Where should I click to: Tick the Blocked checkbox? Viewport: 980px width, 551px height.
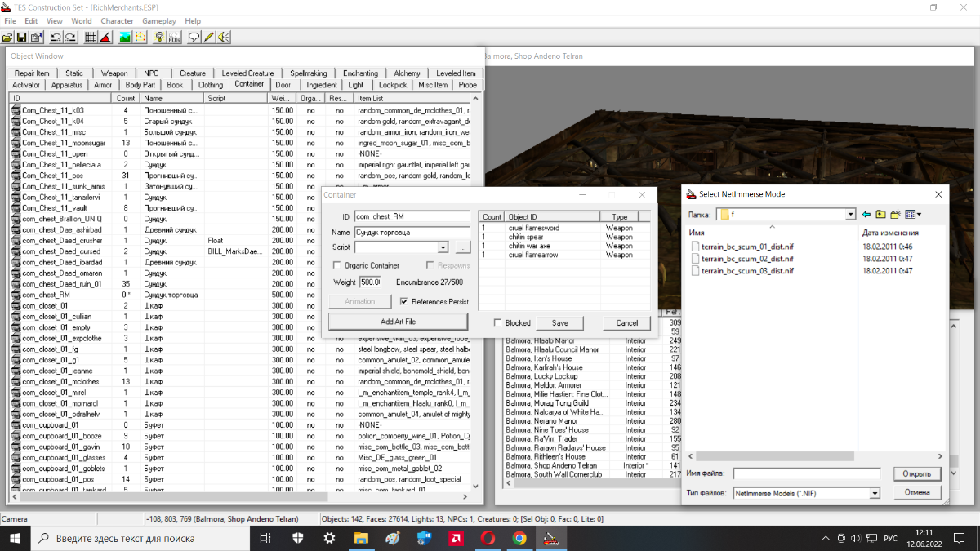pos(497,322)
